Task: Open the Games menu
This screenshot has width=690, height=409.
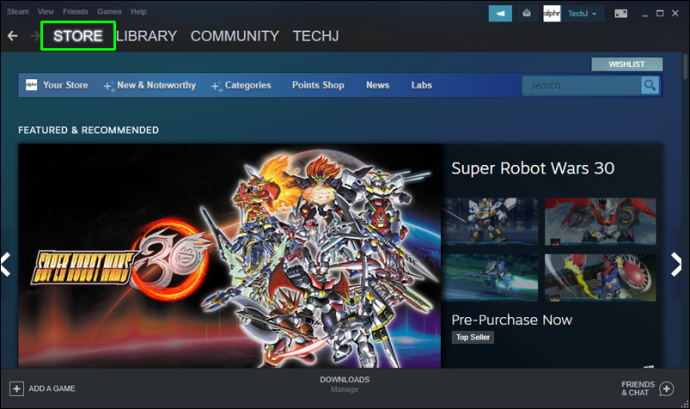Action: pos(109,11)
